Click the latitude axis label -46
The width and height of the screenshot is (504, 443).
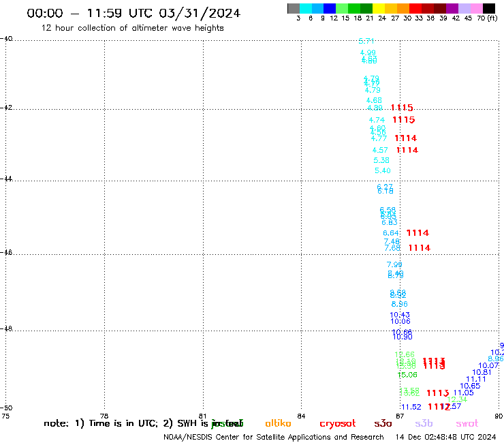click(x=6, y=253)
